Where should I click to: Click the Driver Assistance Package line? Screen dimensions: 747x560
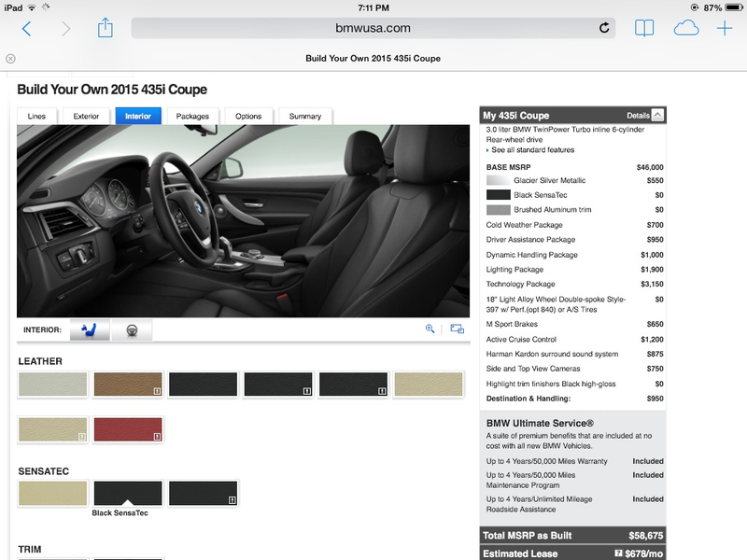coord(574,240)
